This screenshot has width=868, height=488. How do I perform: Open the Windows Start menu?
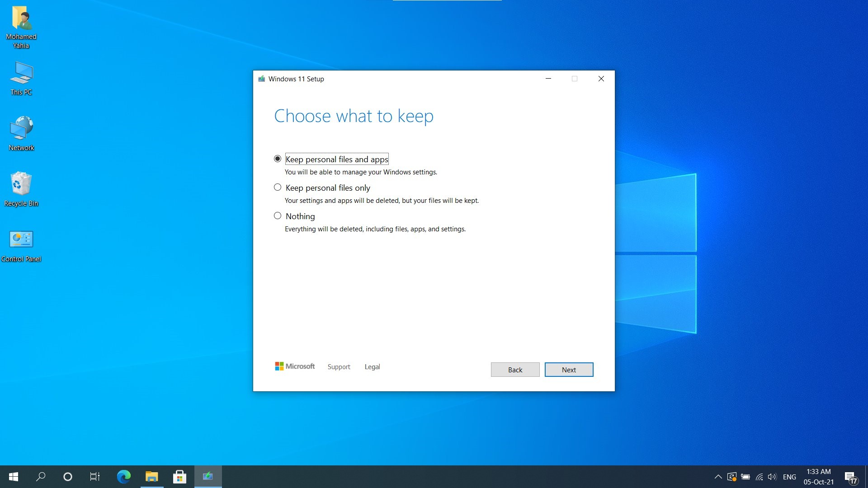point(14,477)
